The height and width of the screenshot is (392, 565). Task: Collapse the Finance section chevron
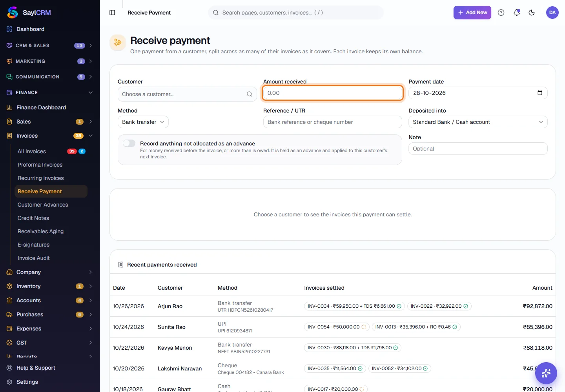(91, 93)
